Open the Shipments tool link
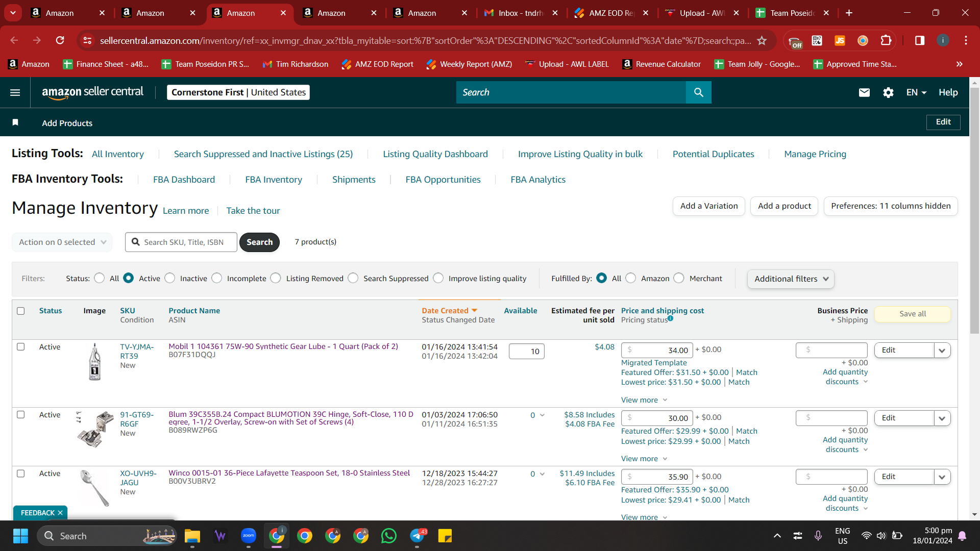The width and height of the screenshot is (980, 551). click(x=354, y=180)
